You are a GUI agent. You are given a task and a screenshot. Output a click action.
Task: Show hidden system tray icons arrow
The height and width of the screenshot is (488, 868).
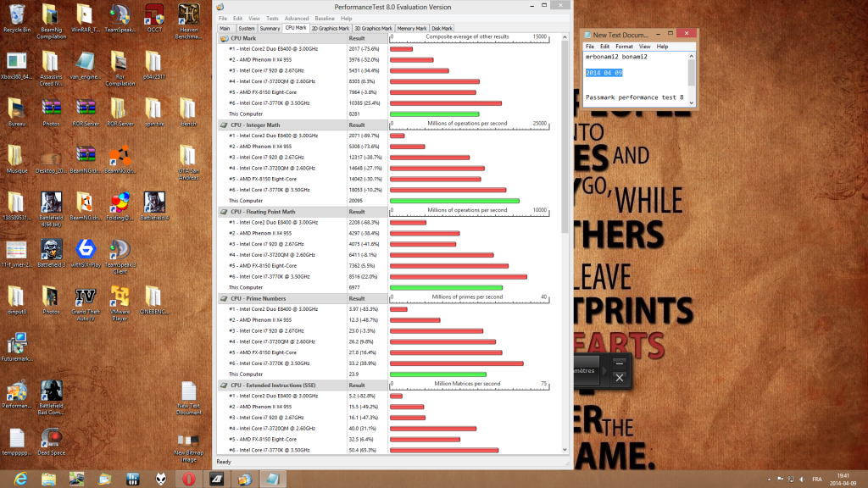point(769,480)
